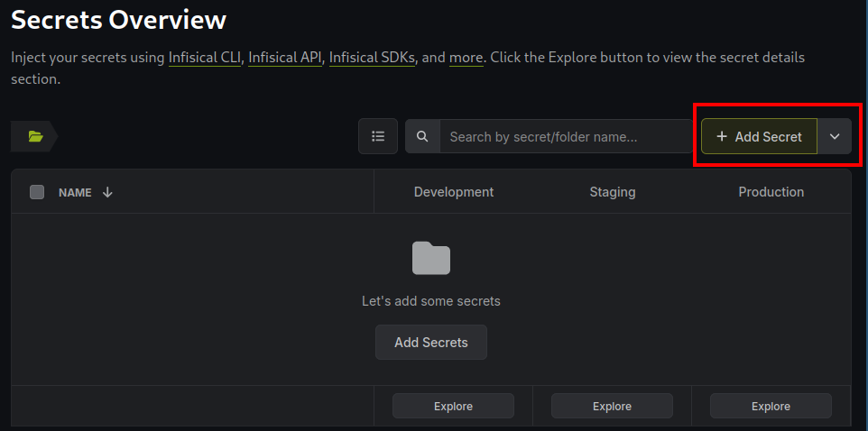
Task: Explore the Production environment secrets
Action: [x=771, y=406]
